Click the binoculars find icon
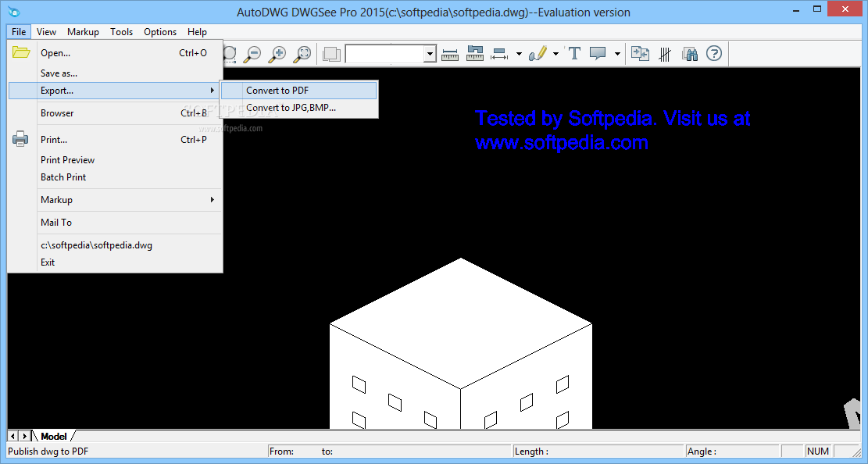 (690, 54)
